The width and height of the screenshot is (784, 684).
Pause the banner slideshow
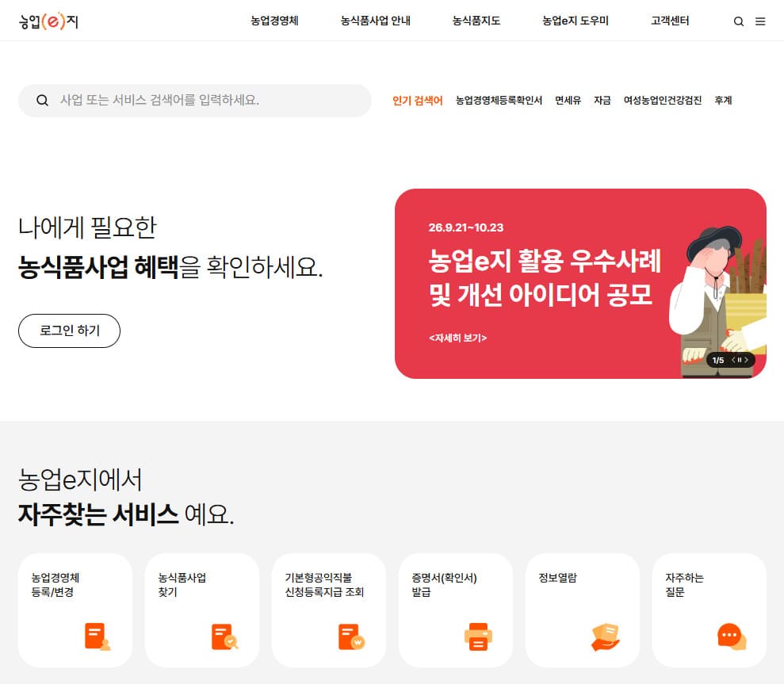click(x=740, y=360)
